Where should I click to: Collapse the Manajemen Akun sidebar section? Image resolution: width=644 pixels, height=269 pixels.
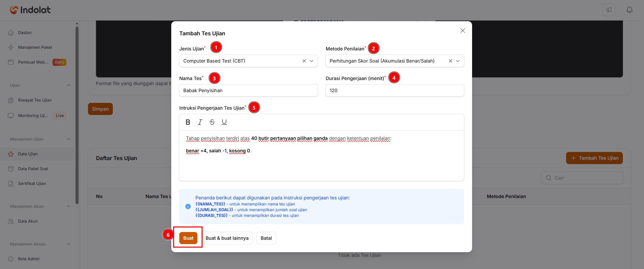point(68,206)
